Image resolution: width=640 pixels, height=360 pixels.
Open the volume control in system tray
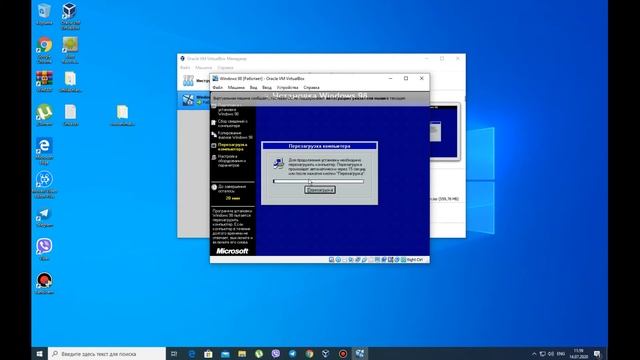[x=551, y=354]
